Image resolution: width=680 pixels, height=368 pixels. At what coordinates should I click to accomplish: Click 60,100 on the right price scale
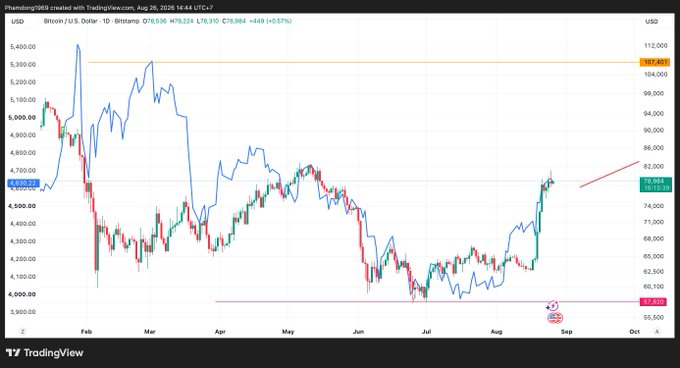[654, 287]
